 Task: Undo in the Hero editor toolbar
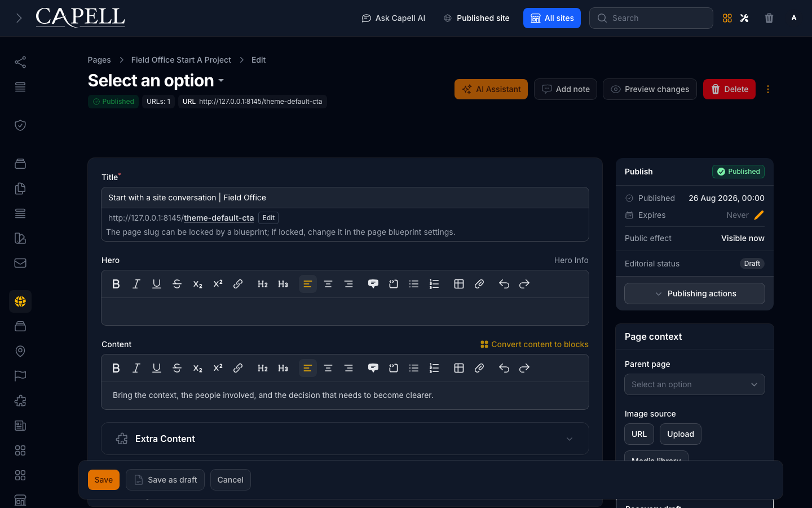pos(504,284)
